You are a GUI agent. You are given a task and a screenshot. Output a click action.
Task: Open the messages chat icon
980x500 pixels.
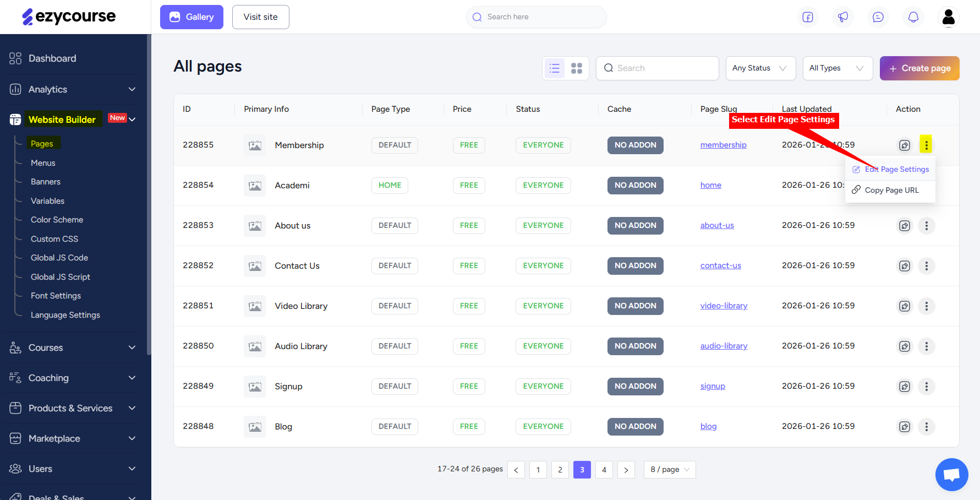[878, 17]
